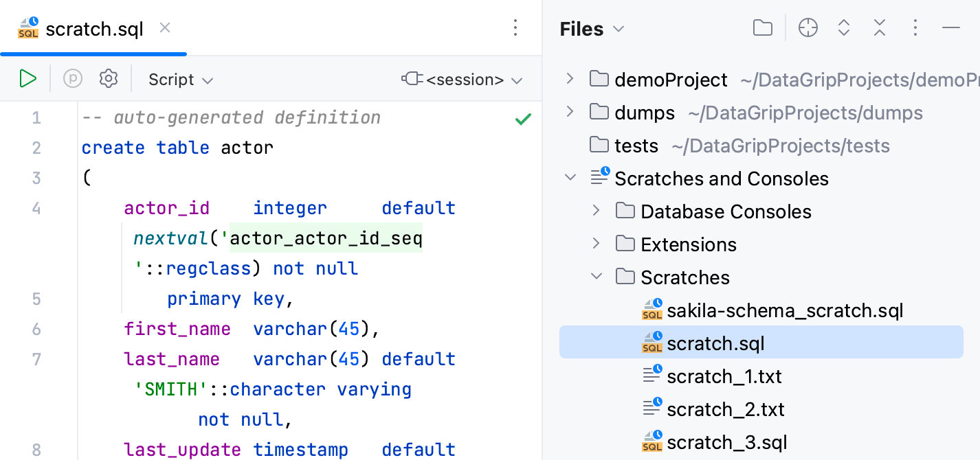This screenshot has width=980, height=460.
Task: Expand all nodes in the Files panel
Action: pyautogui.click(x=843, y=28)
